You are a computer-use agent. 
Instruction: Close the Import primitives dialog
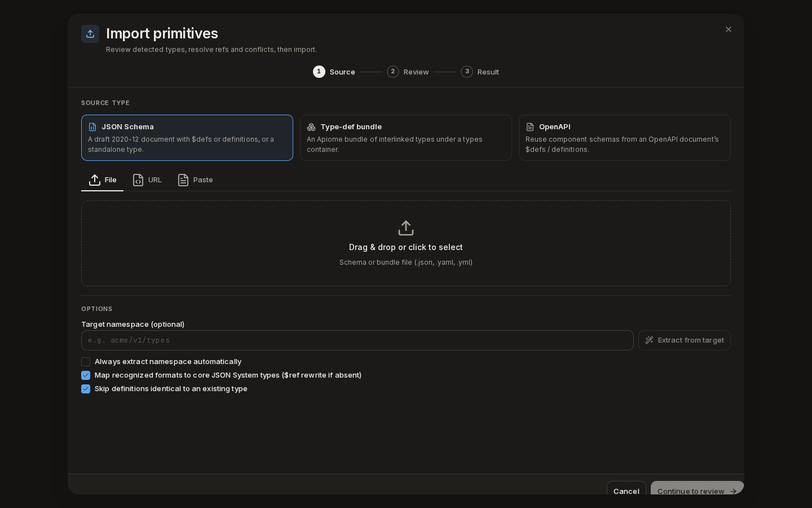coord(729,29)
